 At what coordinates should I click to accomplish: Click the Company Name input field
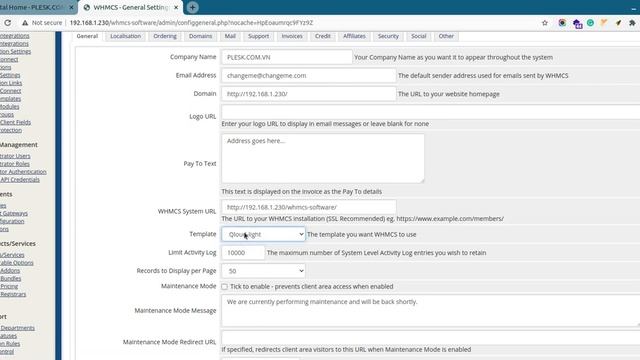pos(287,57)
